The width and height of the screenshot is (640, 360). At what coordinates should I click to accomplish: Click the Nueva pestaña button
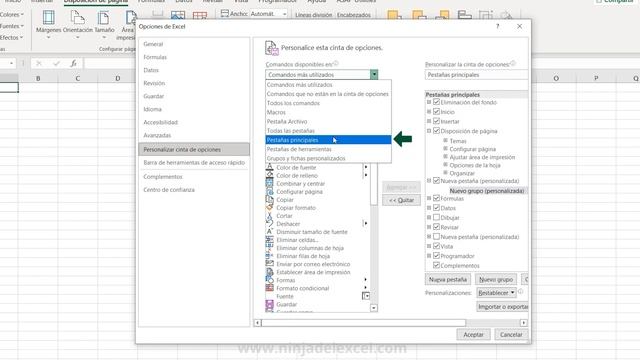coord(447,280)
